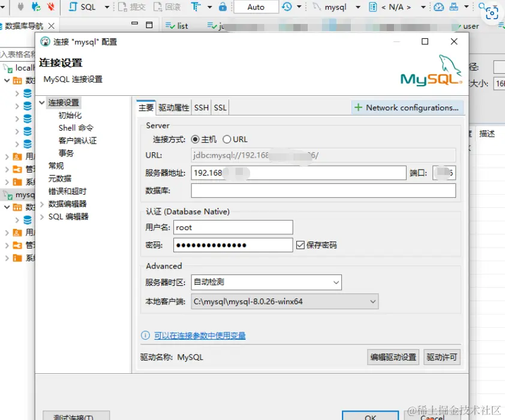Viewport: 505px width, 420px height.
Task: Click the red disconnect plug icon
Action: pos(50,7)
